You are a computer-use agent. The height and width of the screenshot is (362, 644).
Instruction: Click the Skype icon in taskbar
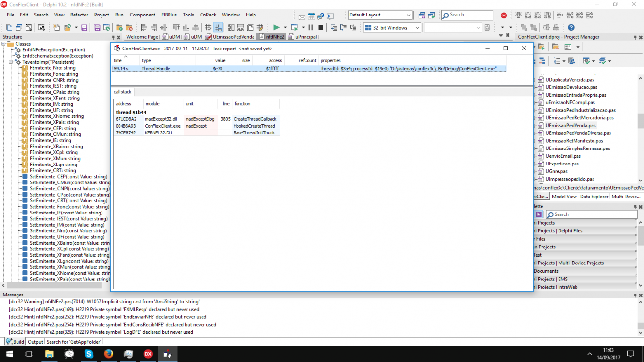pos(89,354)
